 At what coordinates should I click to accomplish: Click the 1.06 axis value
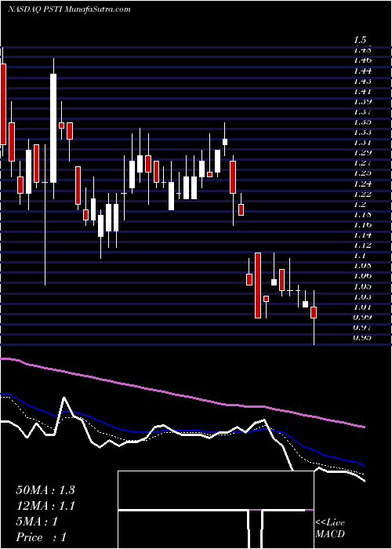coord(363,275)
